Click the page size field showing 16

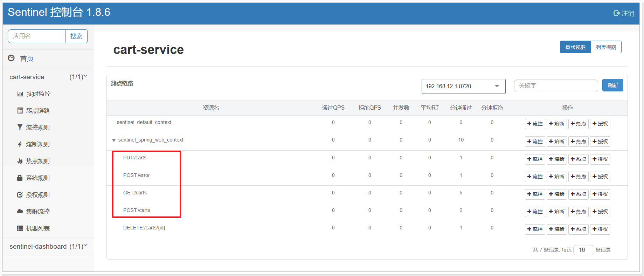583,250
